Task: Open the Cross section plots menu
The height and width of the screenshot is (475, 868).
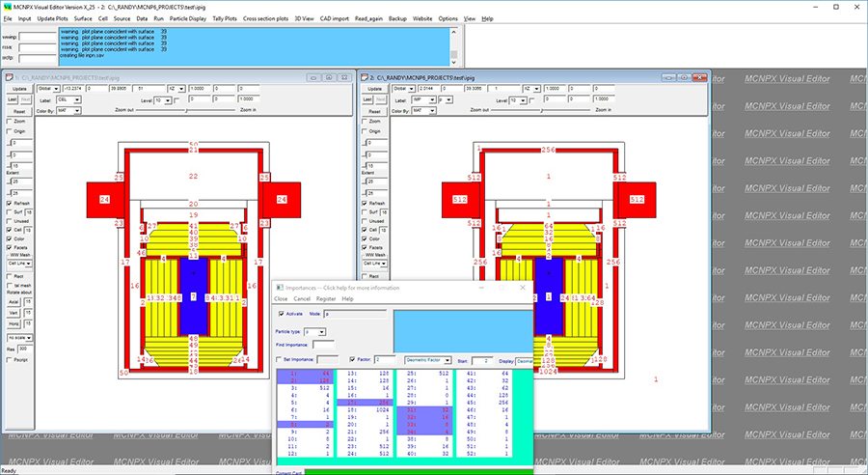Action: click(x=266, y=18)
